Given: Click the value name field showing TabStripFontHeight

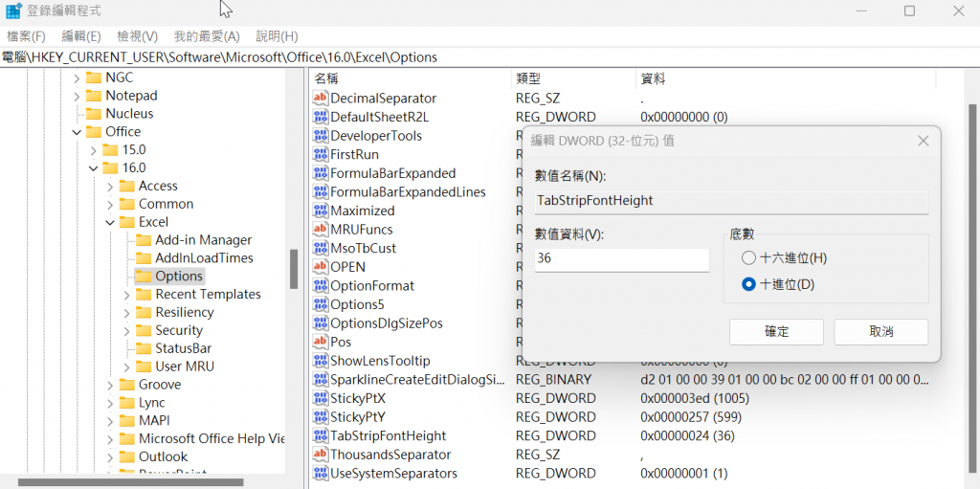Looking at the screenshot, I should (x=731, y=201).
